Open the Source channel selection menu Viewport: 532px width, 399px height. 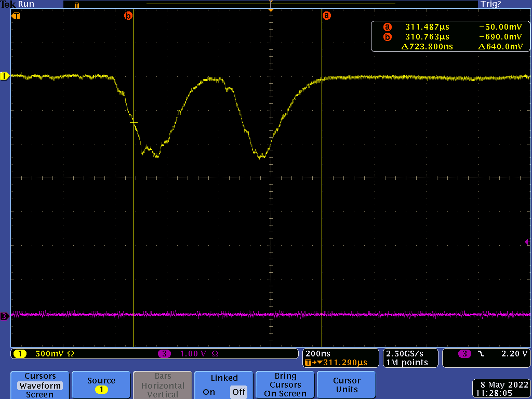point(101,384)
